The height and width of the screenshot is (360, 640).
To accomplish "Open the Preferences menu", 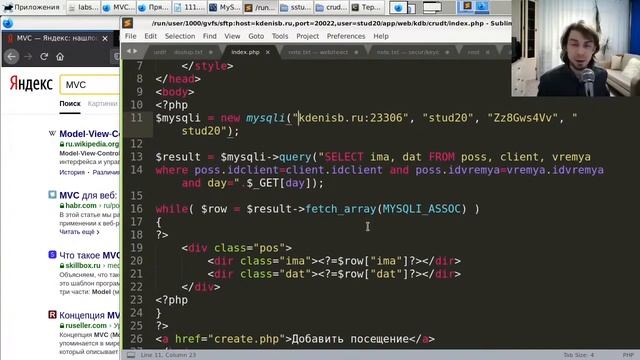I will (346, 36).
